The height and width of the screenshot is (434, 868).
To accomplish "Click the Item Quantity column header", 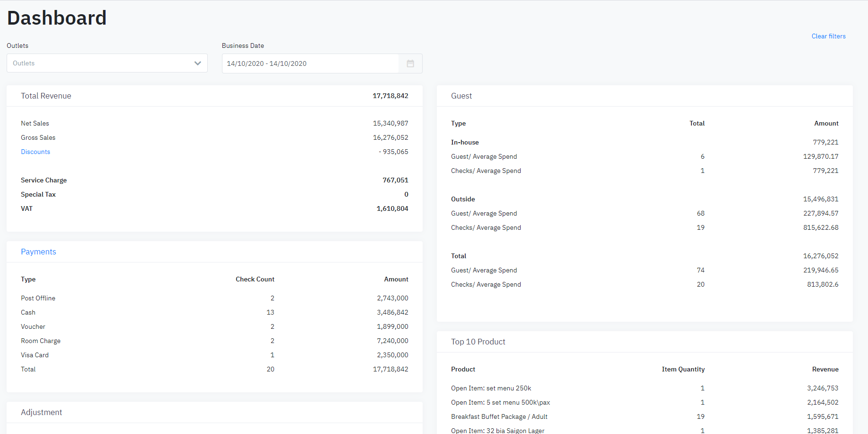I will pyautogui.click(x=682, y=369).
